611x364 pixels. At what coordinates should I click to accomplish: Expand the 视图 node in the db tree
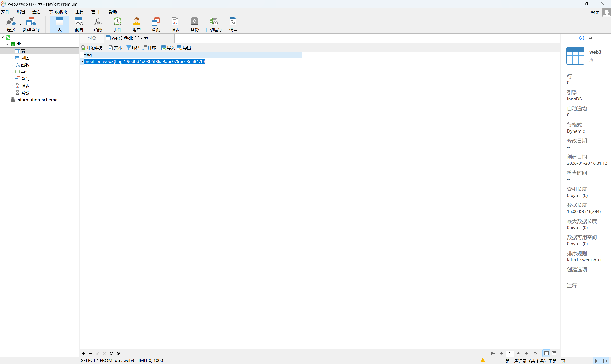[x=12, y=58]
